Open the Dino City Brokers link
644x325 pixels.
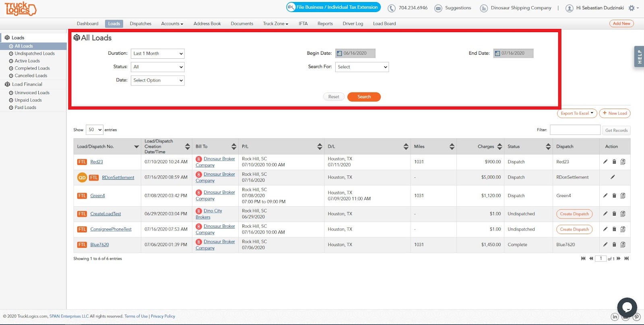pyautogui.click(x=208, y=214)
